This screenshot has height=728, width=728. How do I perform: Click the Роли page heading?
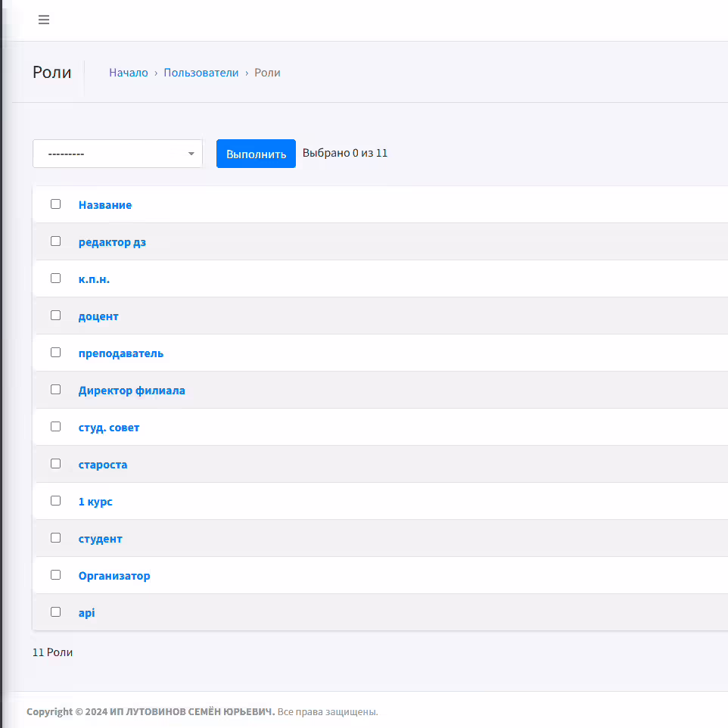click(x=52, y=73)
